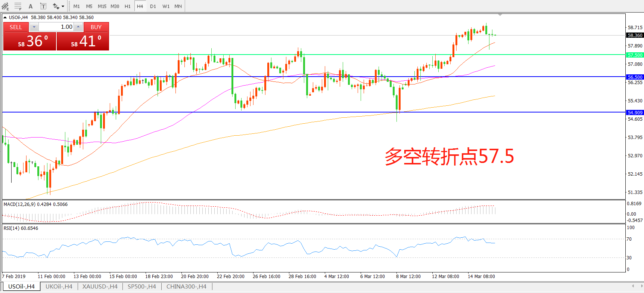Decrease lot volume with down arrow

click(34, 27)
